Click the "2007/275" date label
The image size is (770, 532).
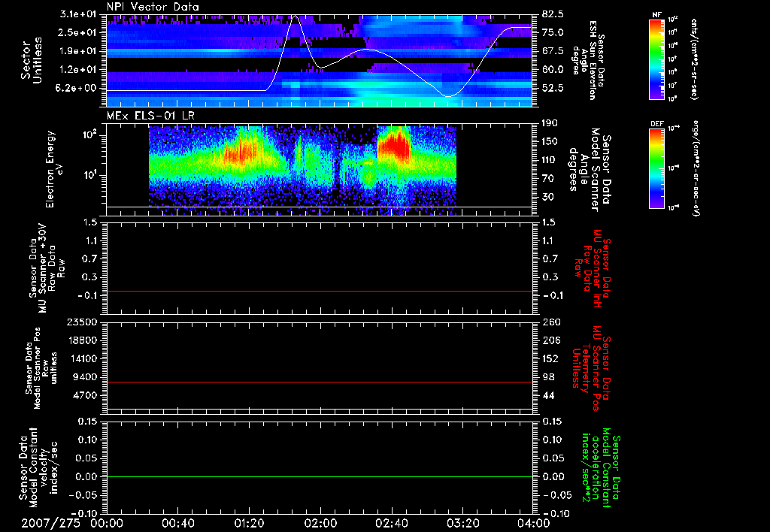coord(50,523)
